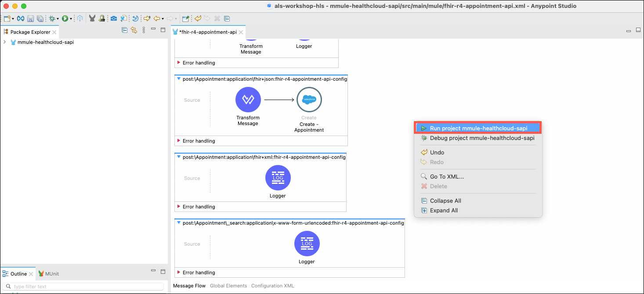Select the Transform Message component in the fhir+json flow
644x294 pixels.
(x=248, y=100)
